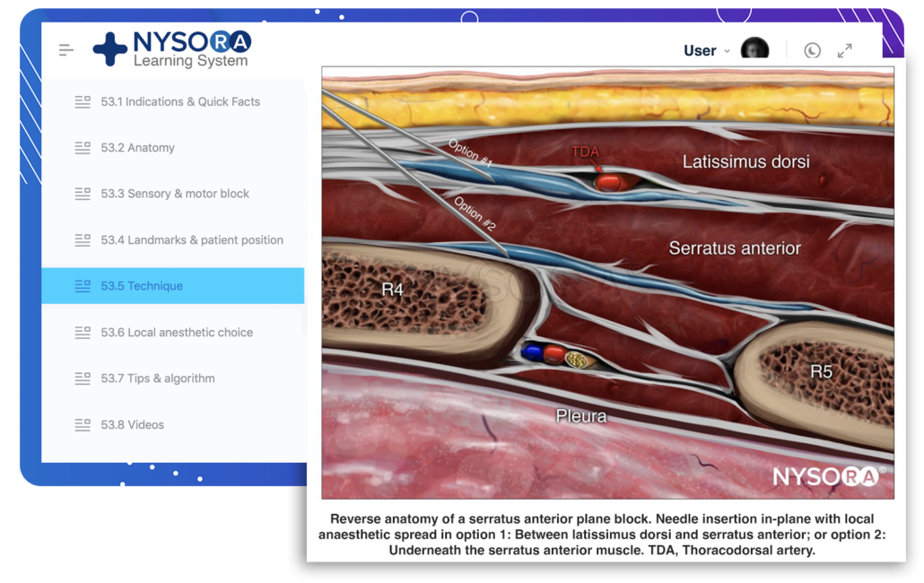Click the user profile avatar picture
Viewport: 924px width, 583px height.
click(756, 48)
